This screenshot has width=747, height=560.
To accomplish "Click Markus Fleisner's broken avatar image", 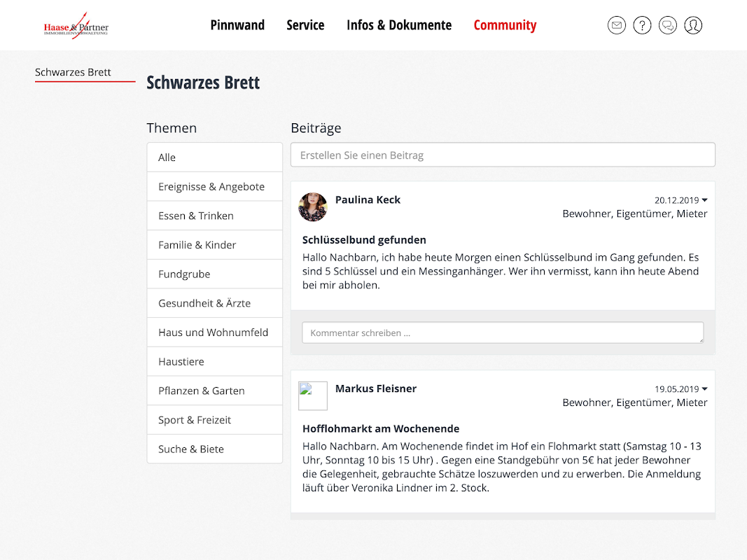I will click(x=313, y=396).
